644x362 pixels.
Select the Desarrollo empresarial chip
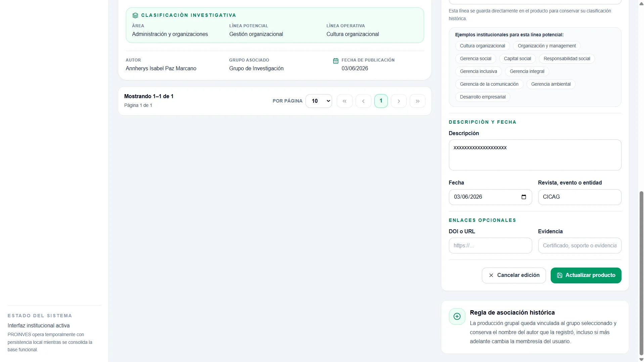coord(482,97)
